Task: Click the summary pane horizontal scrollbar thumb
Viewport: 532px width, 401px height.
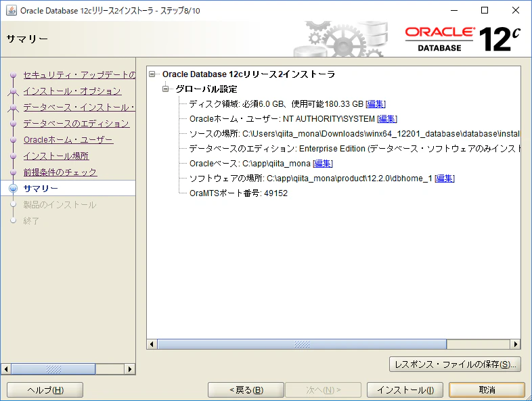Action: tap(302, 344)
